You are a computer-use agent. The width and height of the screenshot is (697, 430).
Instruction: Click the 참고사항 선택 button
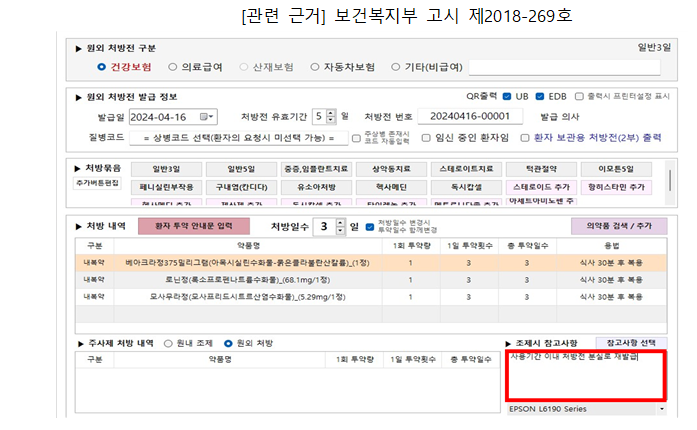[630, 342]
